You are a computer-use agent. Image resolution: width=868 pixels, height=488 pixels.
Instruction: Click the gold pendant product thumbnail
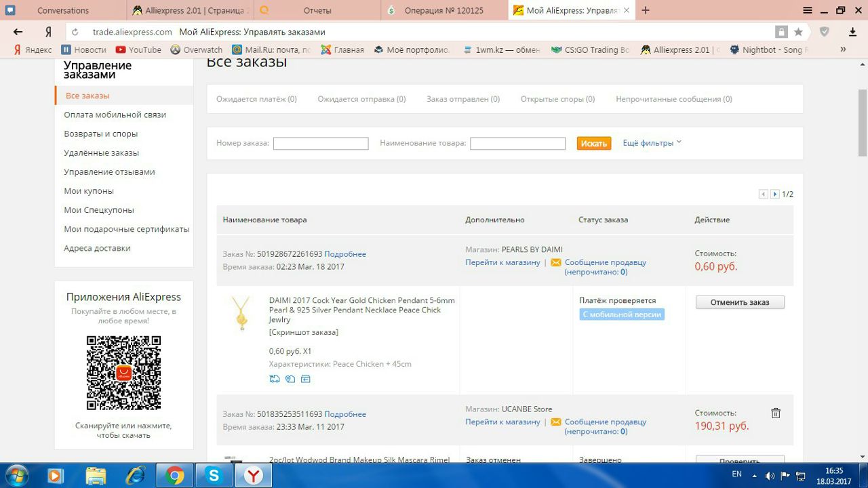(x=241, y=314)
